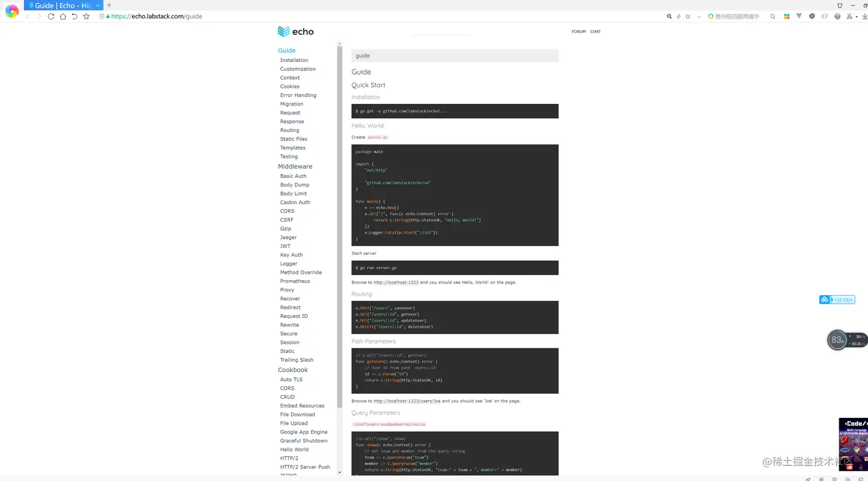Click the 'server.go' inline code text
Image resolution: width=868 pixels, height=481 pixels.
[x=378, y=137]
